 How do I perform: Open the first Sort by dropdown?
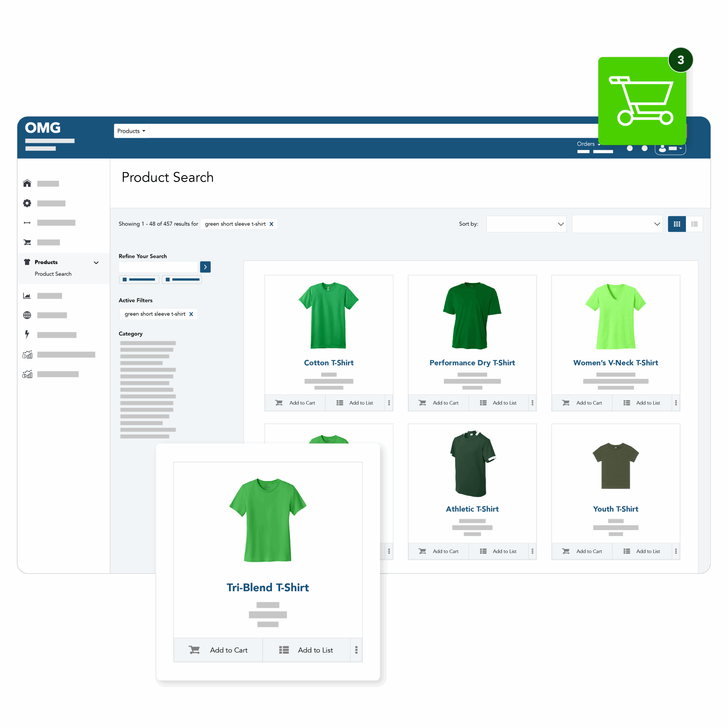pos(526,224)
